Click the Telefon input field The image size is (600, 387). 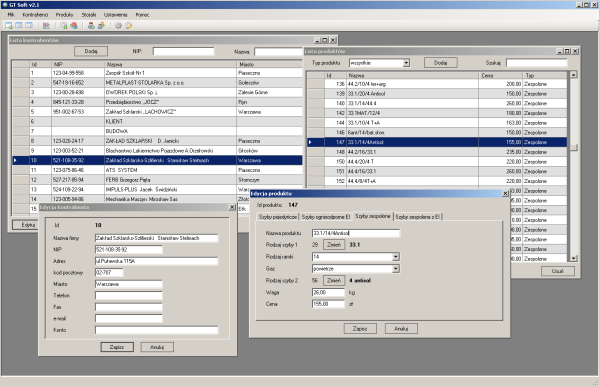pyautogui.click(x=129, y=296)
